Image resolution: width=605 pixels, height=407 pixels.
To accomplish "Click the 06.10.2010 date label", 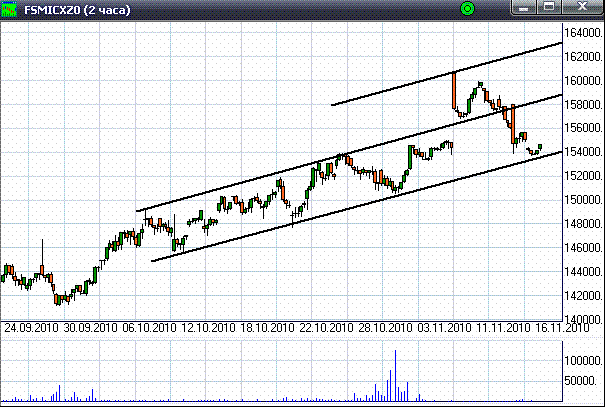I will tap(149, 328).
